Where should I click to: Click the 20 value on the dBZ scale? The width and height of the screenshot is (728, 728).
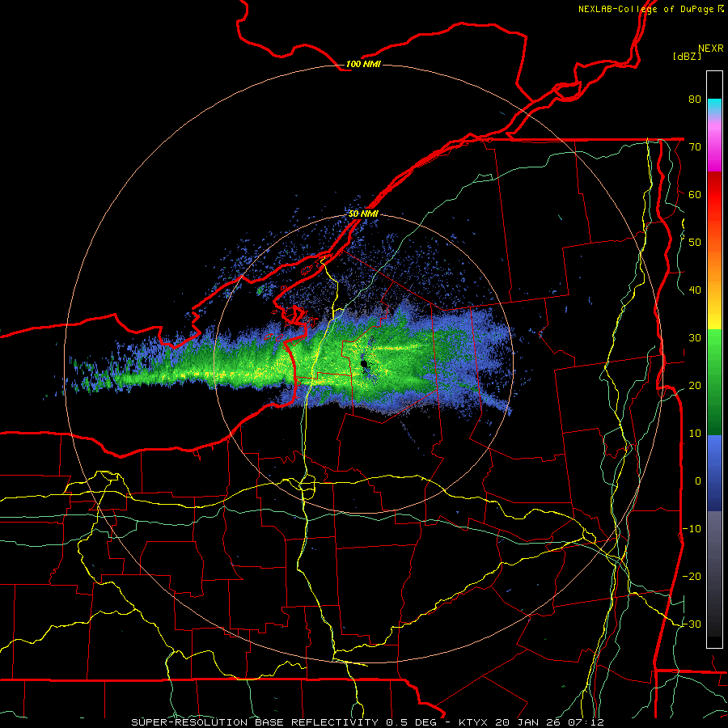[x=695, y=385]
